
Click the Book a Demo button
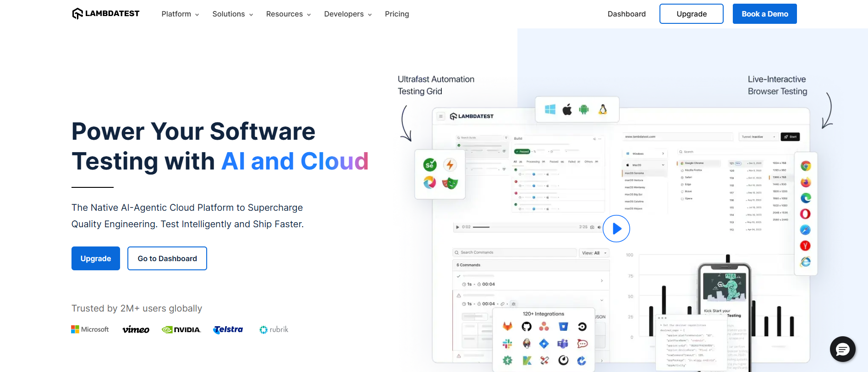764,14
